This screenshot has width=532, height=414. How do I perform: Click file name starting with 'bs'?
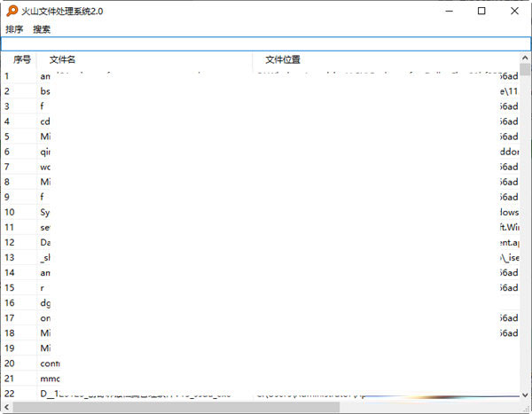pos(45,91)
